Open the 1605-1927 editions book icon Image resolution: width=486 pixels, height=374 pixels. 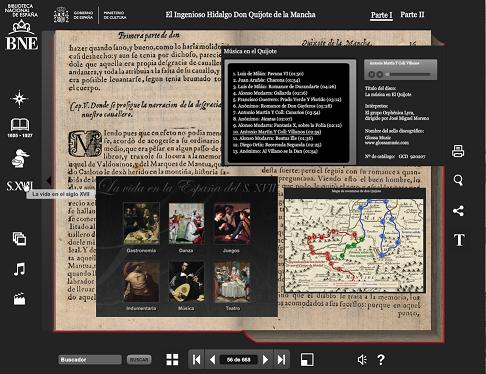[x=20, y=127]
